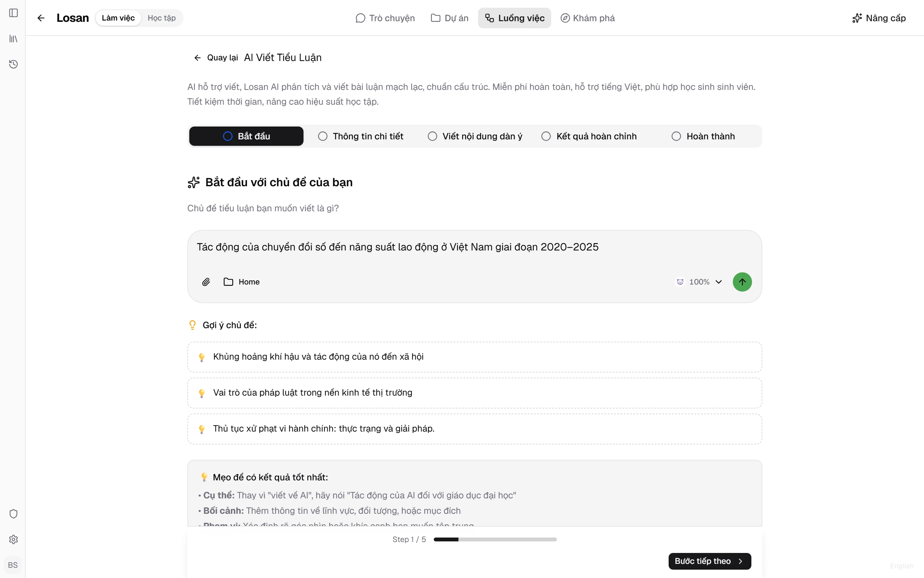The height and width of the screenshot is (578, 924).
Task: Open the Dự án tab
Action: pyautogui.click(x=449, y=18)
